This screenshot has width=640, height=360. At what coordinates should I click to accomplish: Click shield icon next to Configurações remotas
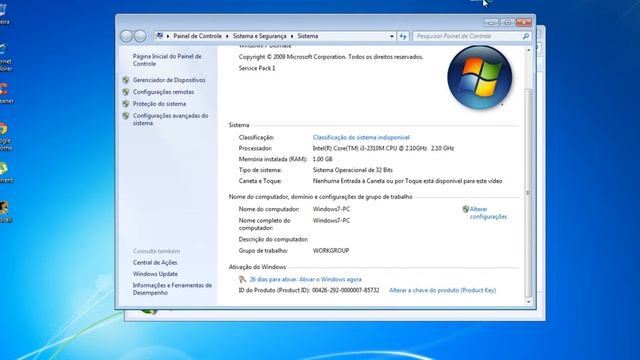coord(126,92)
